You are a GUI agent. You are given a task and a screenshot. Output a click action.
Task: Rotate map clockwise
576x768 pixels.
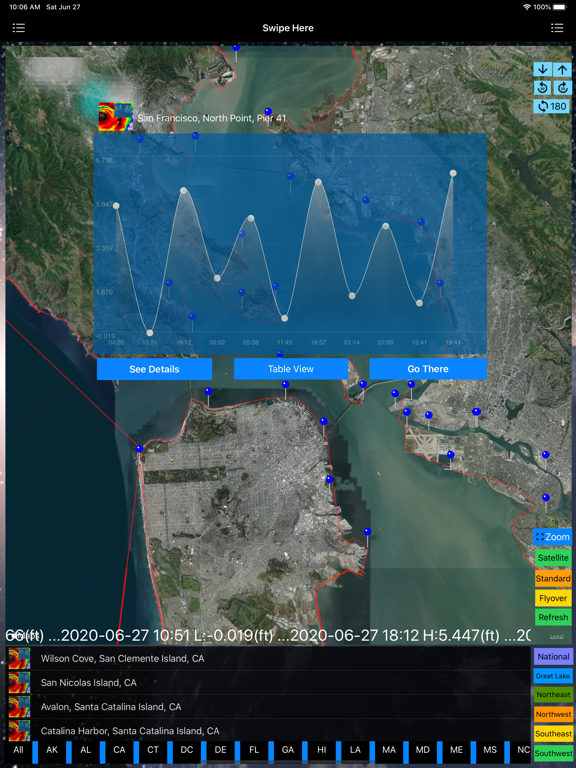pyautogui.click(x=562, y=88)
